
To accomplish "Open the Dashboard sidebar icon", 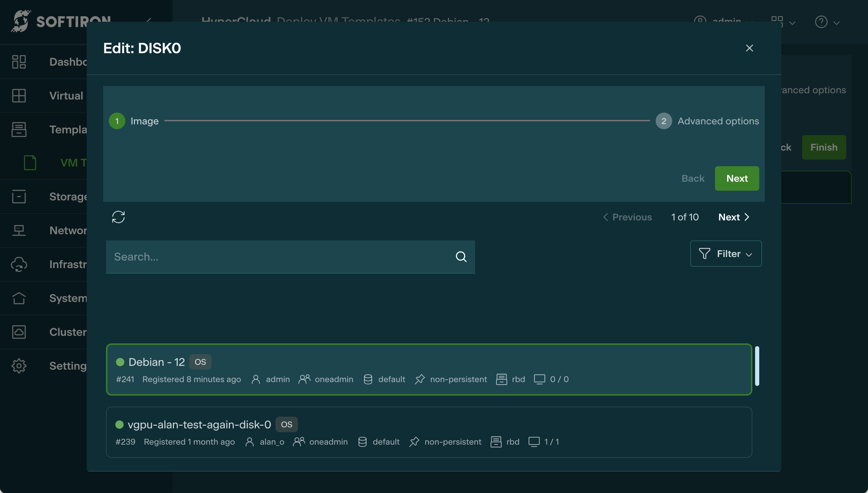I will pos(19,62).
